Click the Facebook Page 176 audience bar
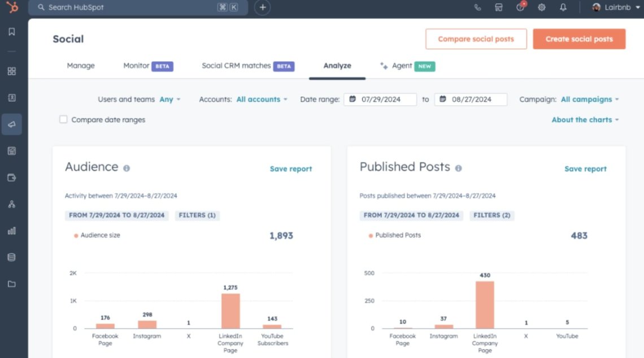The height and width of the screenshot is (358, 644). coord(105,326)
